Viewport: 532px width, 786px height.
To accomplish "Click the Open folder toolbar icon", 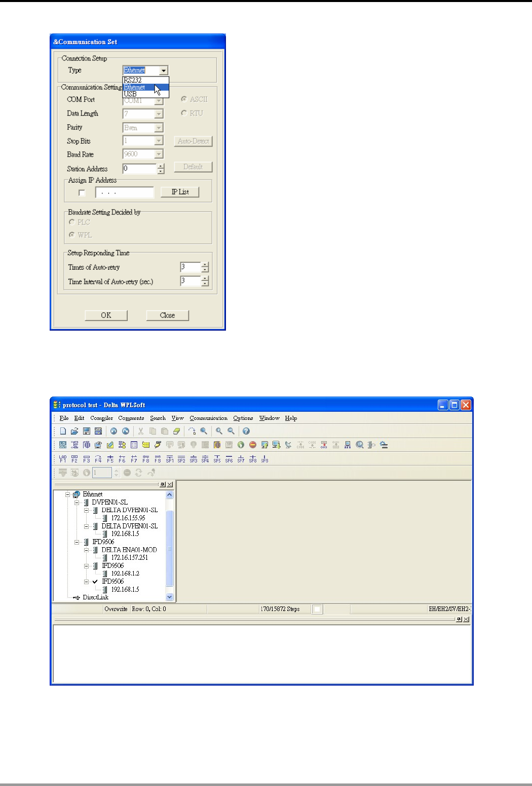I will (74, 431).
